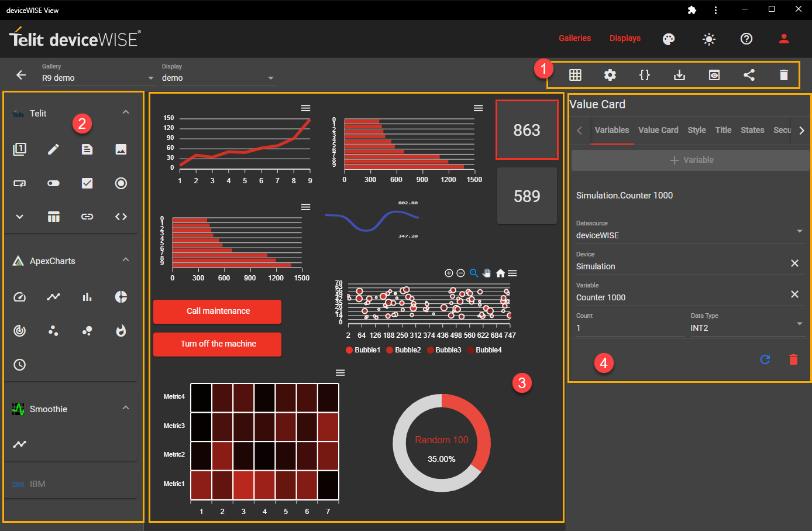Select the scatter chart in ApexCharts palette
The width and height of the screenshot is (812, 531).
click(x=53, y=331)
